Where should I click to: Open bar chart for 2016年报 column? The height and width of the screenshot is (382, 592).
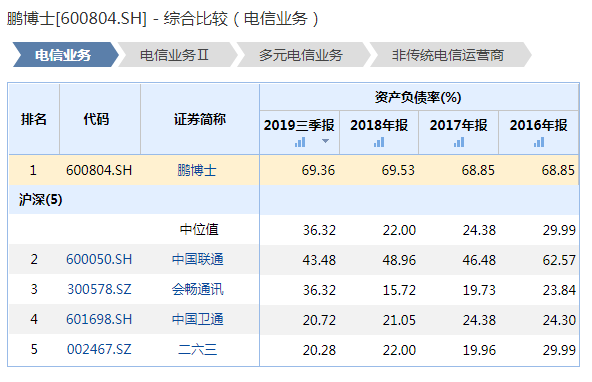coord(539,142)
